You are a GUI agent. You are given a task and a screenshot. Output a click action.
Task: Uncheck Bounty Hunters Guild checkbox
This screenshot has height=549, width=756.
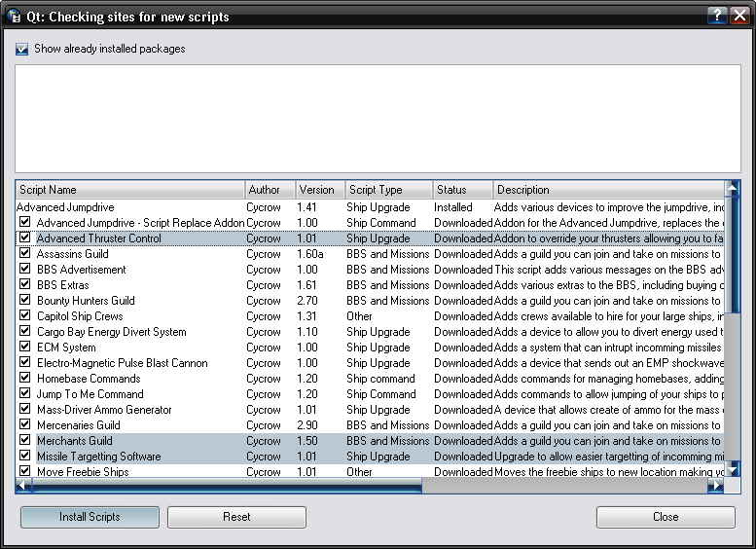coord(24,300)
